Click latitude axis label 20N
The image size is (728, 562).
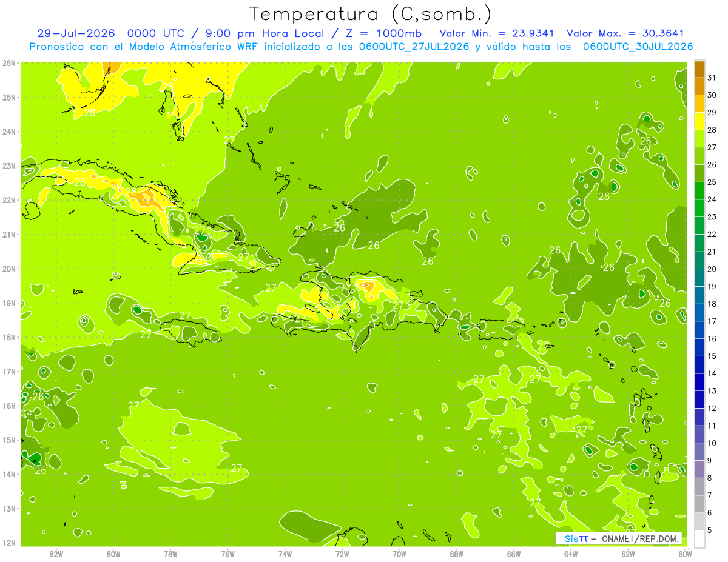[8, 268]
